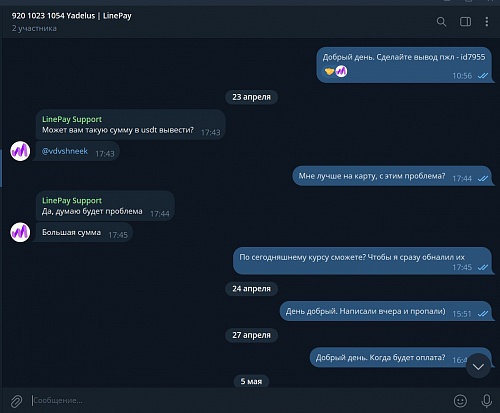Click the 27 апреля date separator
This screenshot has height=413, width=500.
(x=251, y=335)
